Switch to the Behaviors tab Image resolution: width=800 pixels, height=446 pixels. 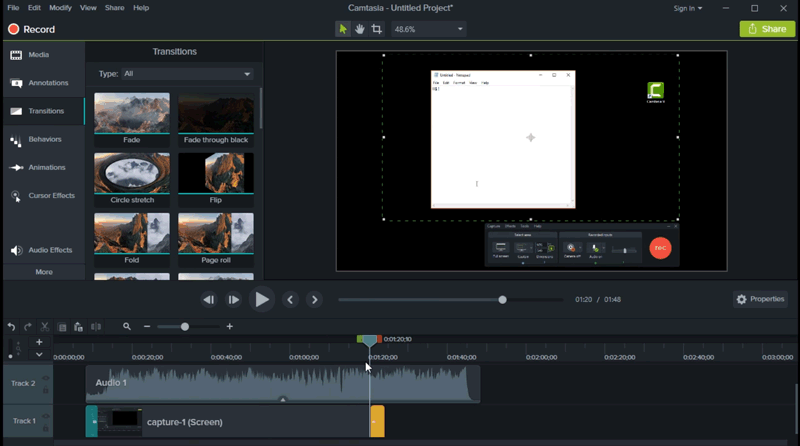coord(44,139)
